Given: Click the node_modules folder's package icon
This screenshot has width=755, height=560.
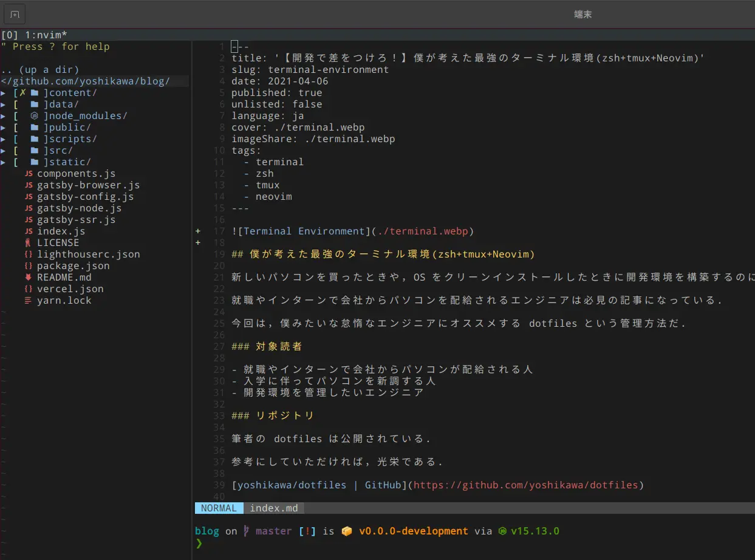Looking at the screenshot, I should (x=35, y=116).
